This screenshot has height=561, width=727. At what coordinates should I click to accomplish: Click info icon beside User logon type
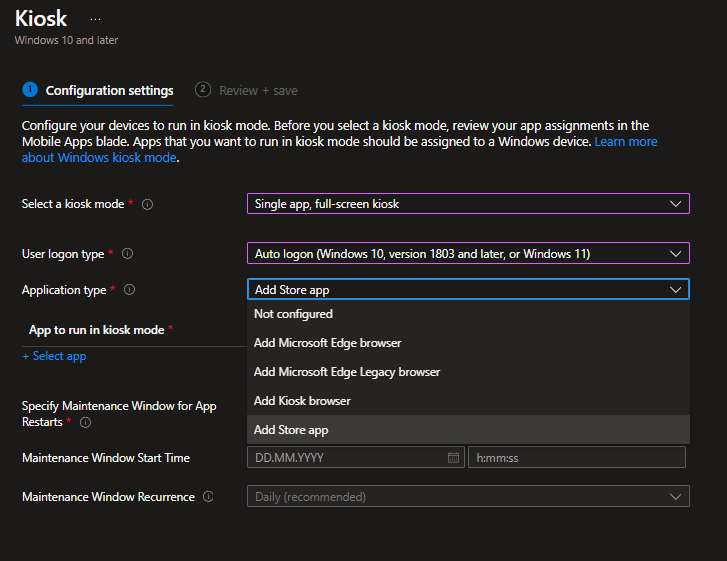127,254
